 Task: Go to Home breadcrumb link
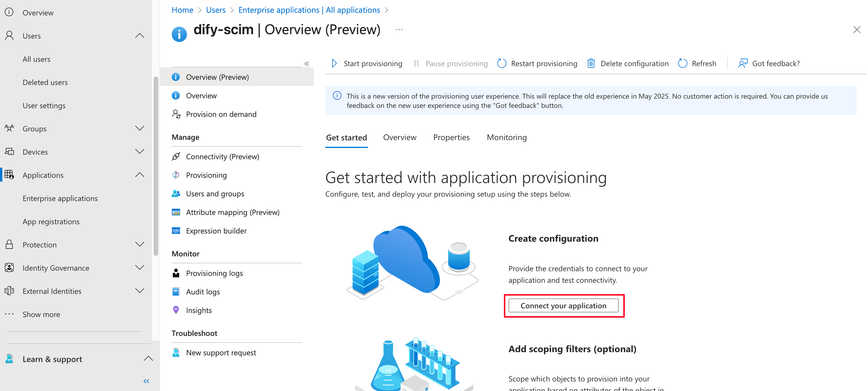pyautogui.click(x=182, y=10)
